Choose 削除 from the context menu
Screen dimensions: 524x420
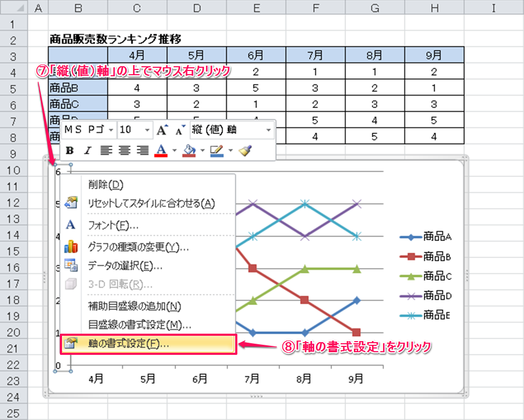105,185
